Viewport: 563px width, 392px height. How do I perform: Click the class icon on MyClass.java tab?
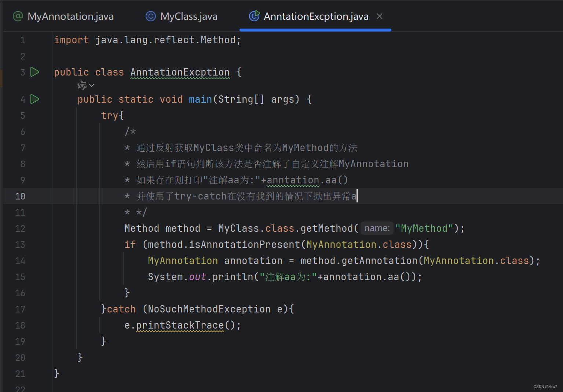point(150,16)
